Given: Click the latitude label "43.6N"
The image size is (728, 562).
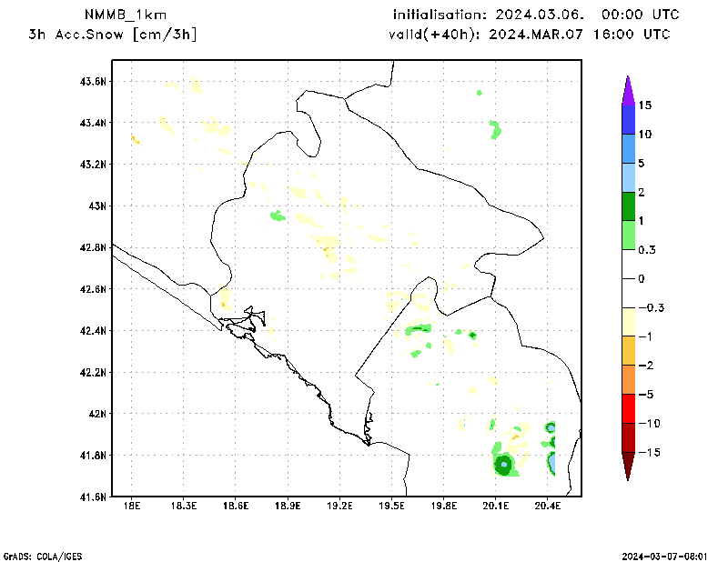Looking at the screenshot, I should click(x=93, y=82).
